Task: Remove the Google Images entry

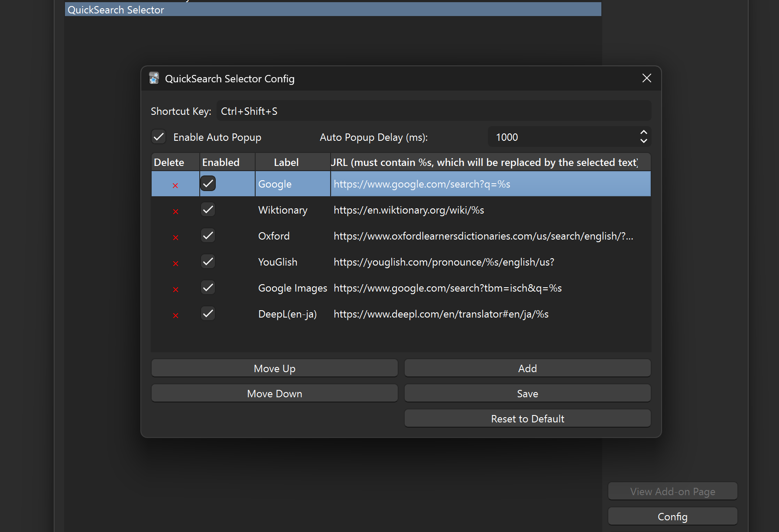Action: click(x=175, y=289)
